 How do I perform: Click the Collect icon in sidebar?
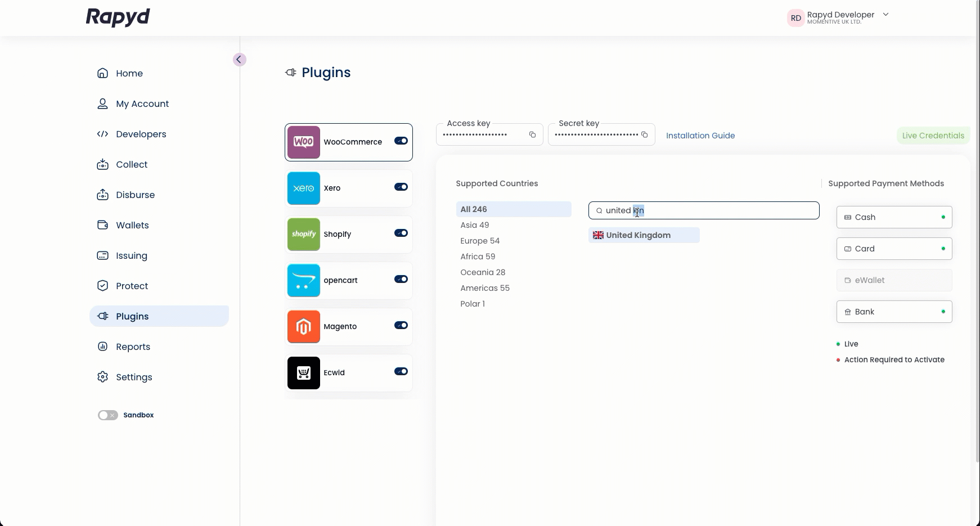[x=102, y=164]
